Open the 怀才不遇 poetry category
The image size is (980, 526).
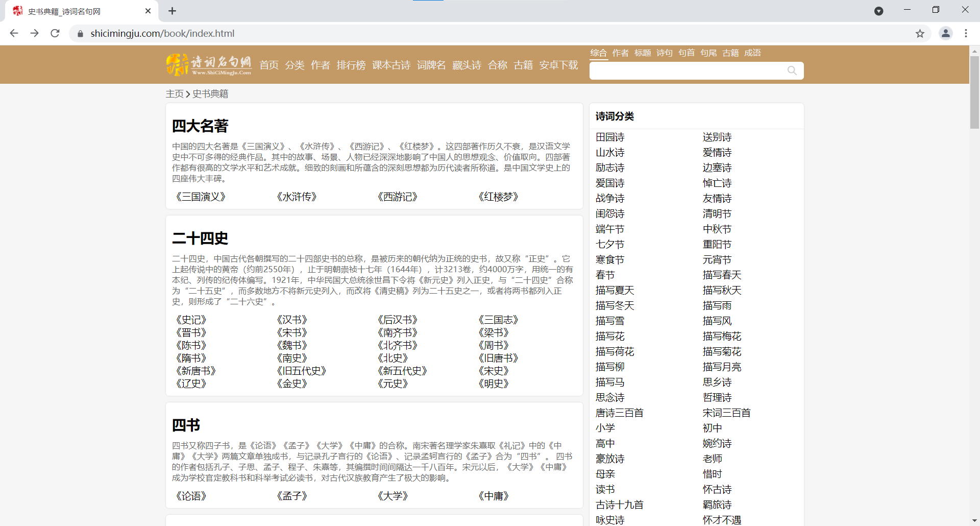coord(722,520)
